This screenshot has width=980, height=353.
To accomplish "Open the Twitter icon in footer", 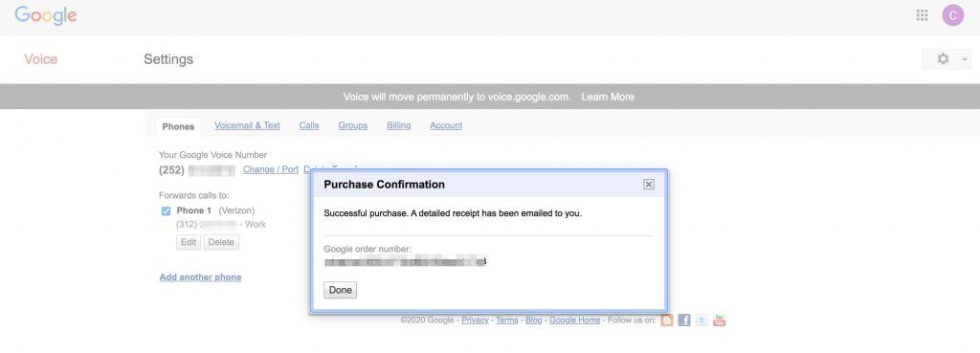I will (x=702, y=320).
